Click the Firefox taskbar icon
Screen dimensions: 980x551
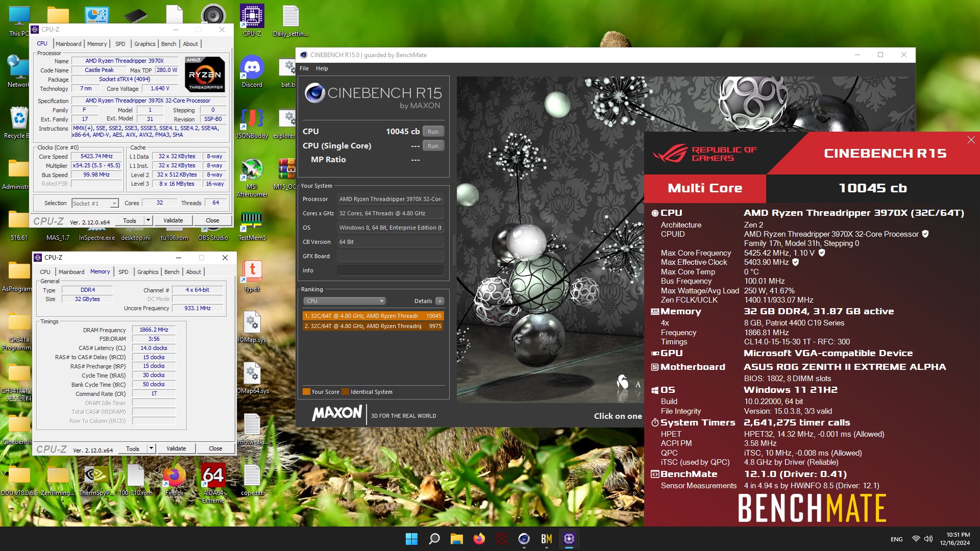[x=479, y=539]
